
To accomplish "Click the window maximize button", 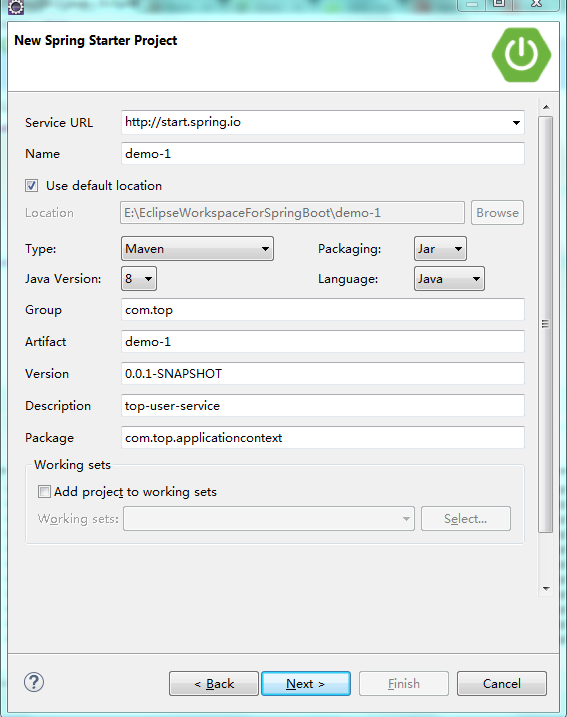I will tap(499, 5).
